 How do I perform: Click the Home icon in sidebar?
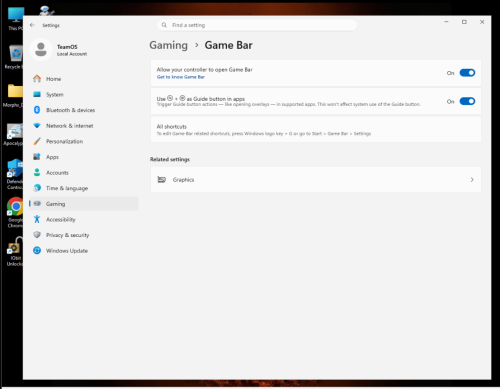(37, 79)
